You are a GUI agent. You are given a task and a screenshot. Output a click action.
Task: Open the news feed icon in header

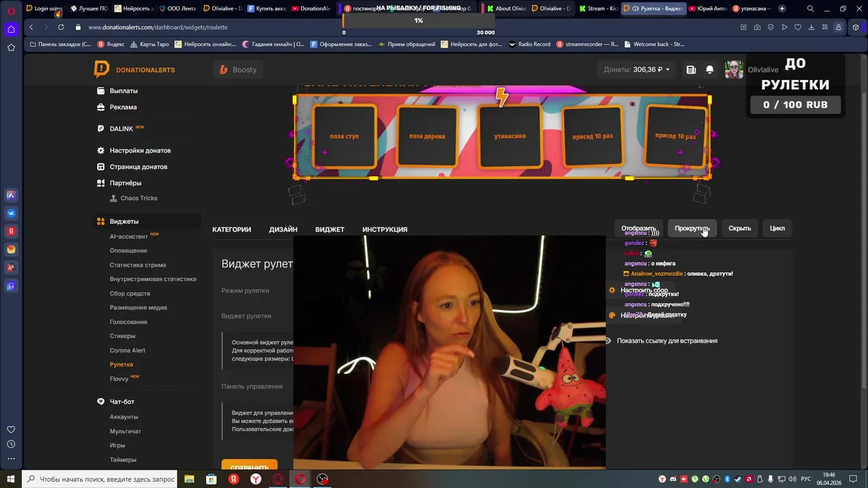pos(691,70)
